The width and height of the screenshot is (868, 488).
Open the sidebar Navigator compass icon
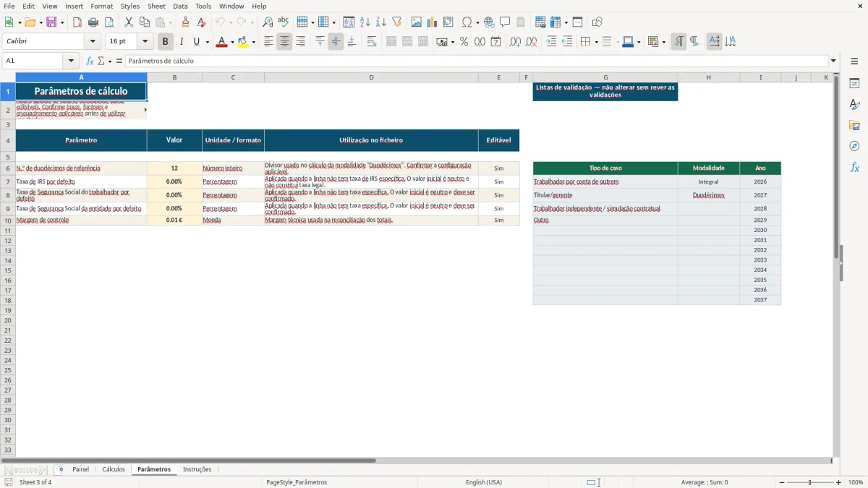tap(854, 146)
